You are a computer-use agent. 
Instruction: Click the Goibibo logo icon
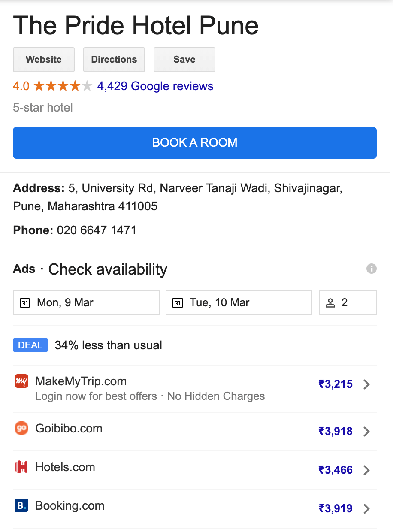[21, 428]
